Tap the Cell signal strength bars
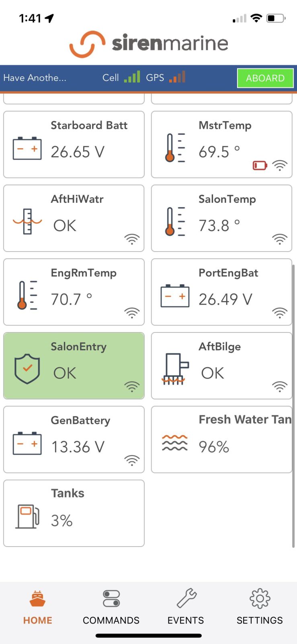Viewport: 297px width, 644px height. [132, 77]
